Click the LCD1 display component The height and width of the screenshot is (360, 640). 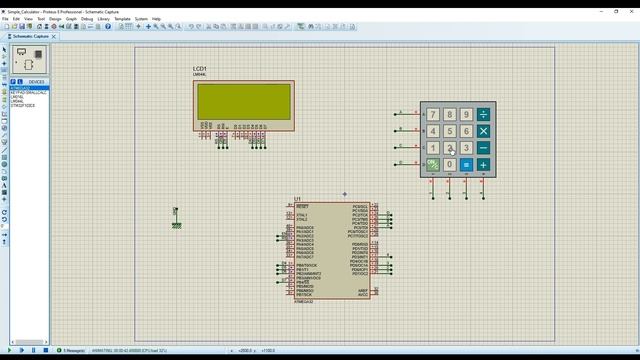coord(244,105)
